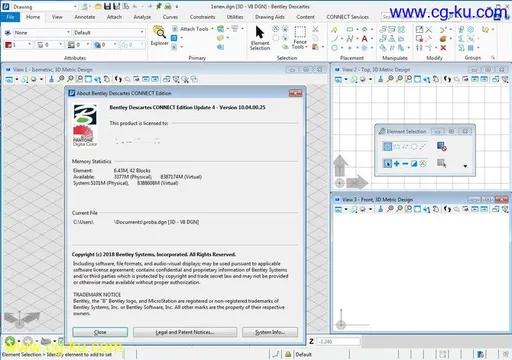Open the File backstage tab
This screenshot has height=360, width=512.
[10, 17]
